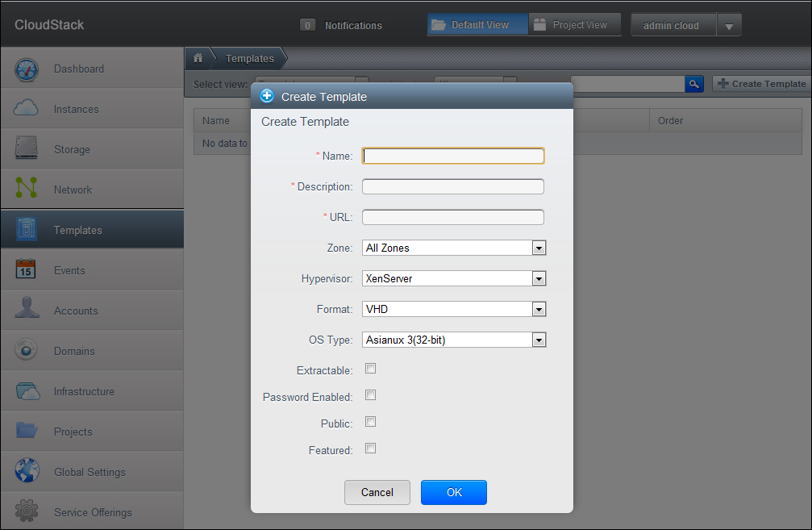The height and width of the screenshot is (530, 812).
Task: Click the Dashboard gauge icon in sidebar
Action: point(27,69)
